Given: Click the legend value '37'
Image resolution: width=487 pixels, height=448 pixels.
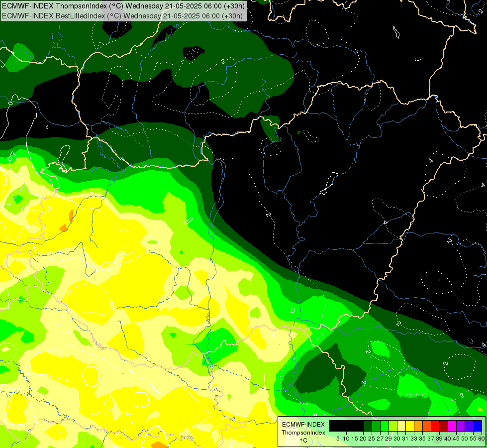Looking at the screenshot, I should 431,439.
